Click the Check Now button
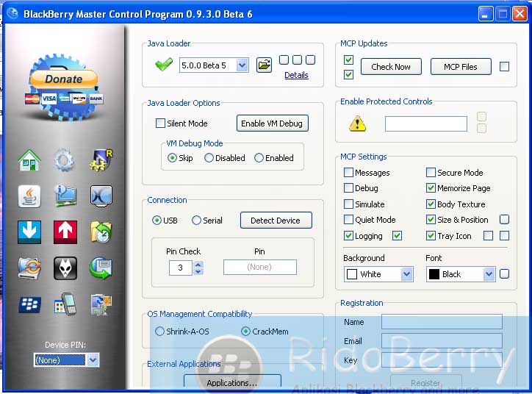 [391, 66]
